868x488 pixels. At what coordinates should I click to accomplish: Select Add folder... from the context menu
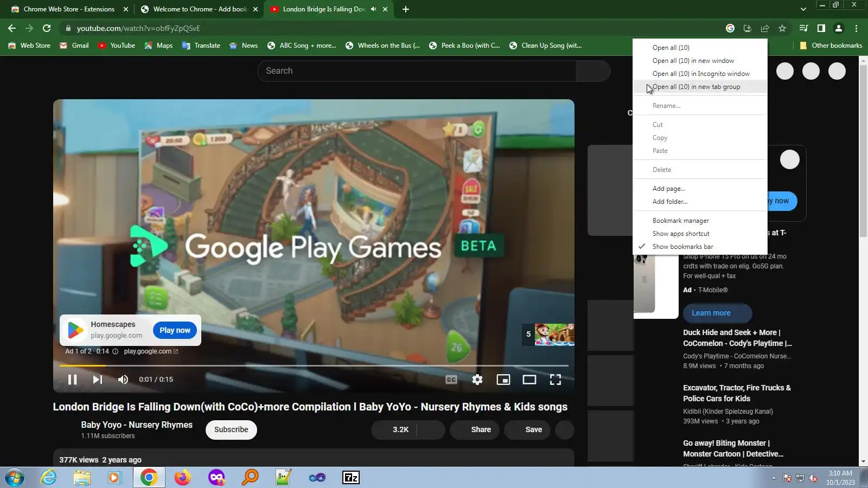[700, 202]
